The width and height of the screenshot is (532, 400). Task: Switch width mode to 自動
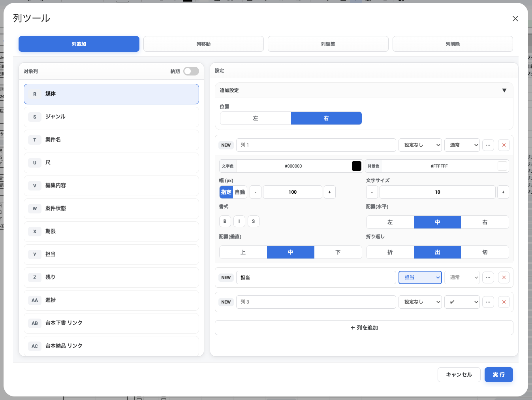tap(240, 192)
